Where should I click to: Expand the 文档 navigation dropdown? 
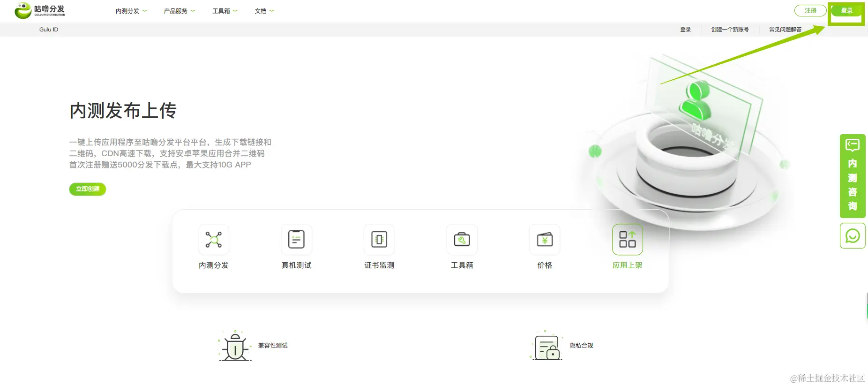point(264,11)
